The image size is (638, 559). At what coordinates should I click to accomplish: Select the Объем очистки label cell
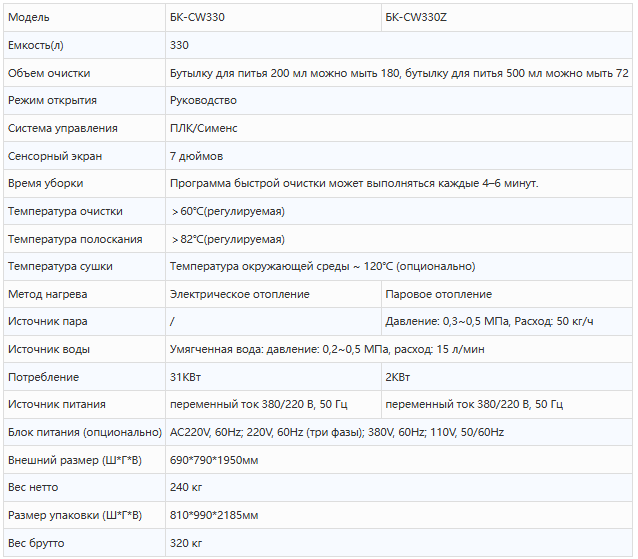(x=84, y=73)
